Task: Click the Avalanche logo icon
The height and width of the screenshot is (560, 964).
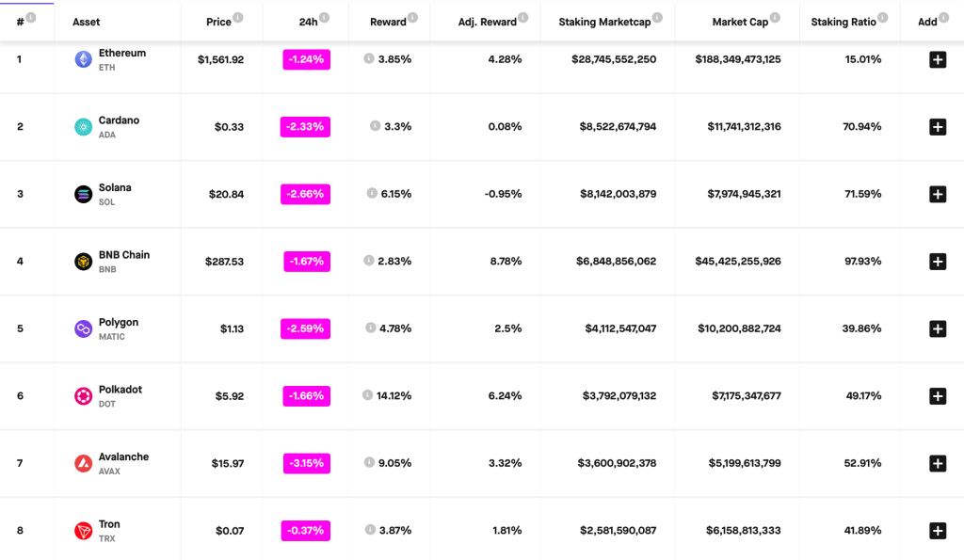Action: coord(83,463)
